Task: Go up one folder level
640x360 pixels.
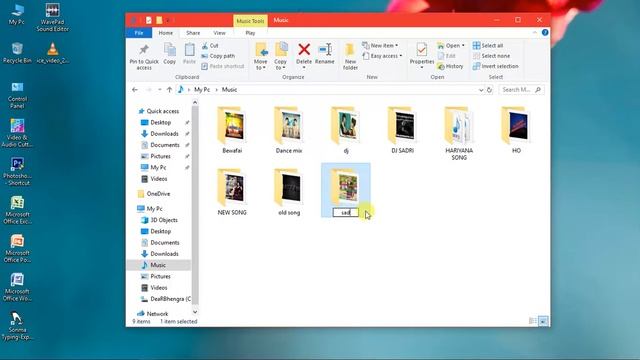Action: 169,90
